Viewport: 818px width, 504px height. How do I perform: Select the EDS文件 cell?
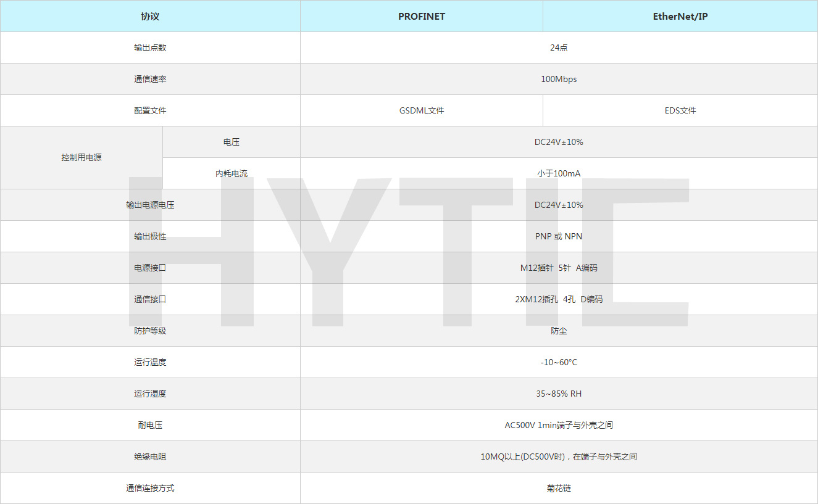click(x=680, y=110)
